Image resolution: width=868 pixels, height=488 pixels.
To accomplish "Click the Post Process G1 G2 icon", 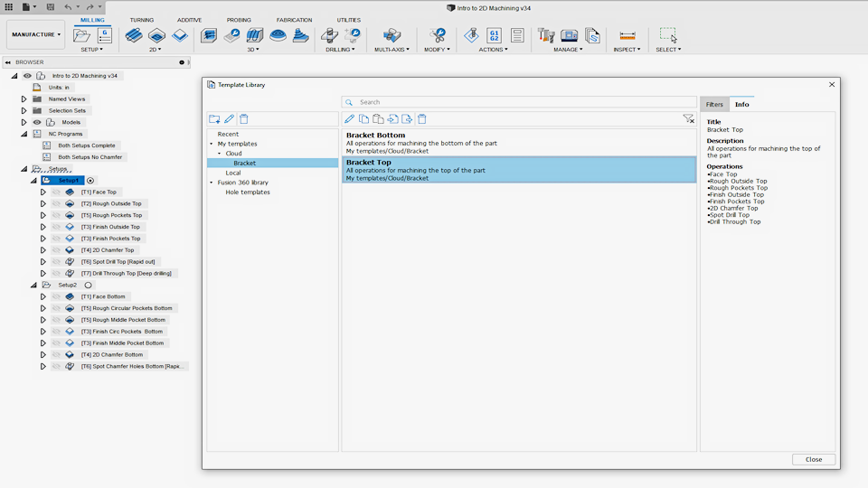I will click(x=494, y=36).
